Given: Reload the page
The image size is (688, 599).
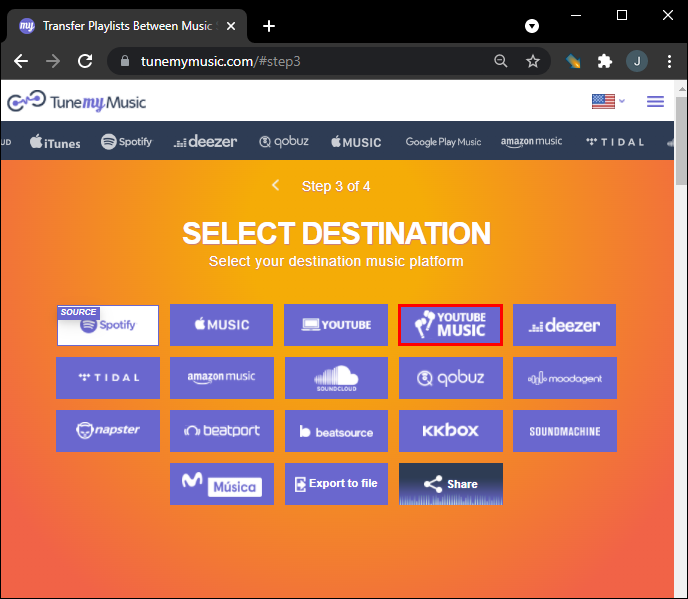Looking at the screenshot, I should point(85,61).
